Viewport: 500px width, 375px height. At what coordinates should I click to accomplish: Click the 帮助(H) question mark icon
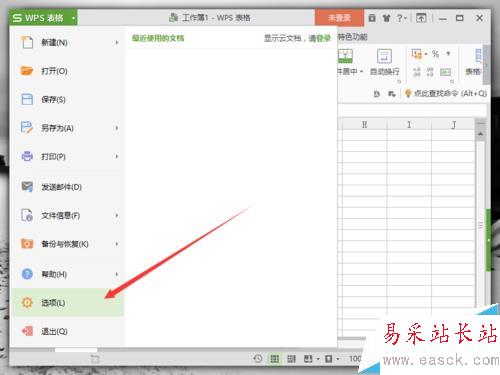point(27,274)
